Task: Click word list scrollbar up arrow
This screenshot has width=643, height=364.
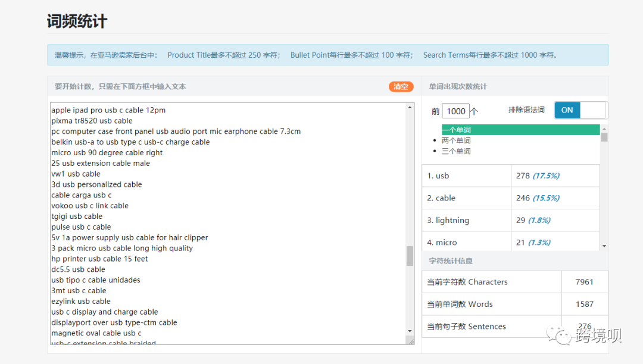Action: 604,128
